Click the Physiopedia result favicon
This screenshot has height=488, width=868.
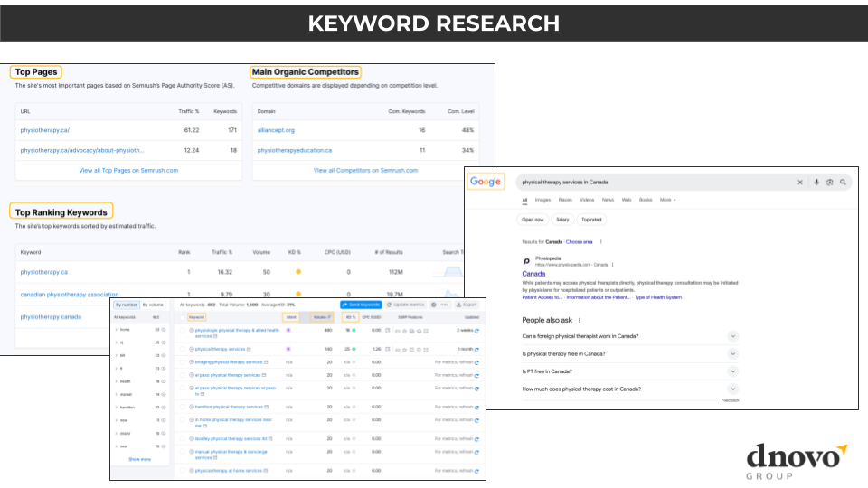coord(527,260)
